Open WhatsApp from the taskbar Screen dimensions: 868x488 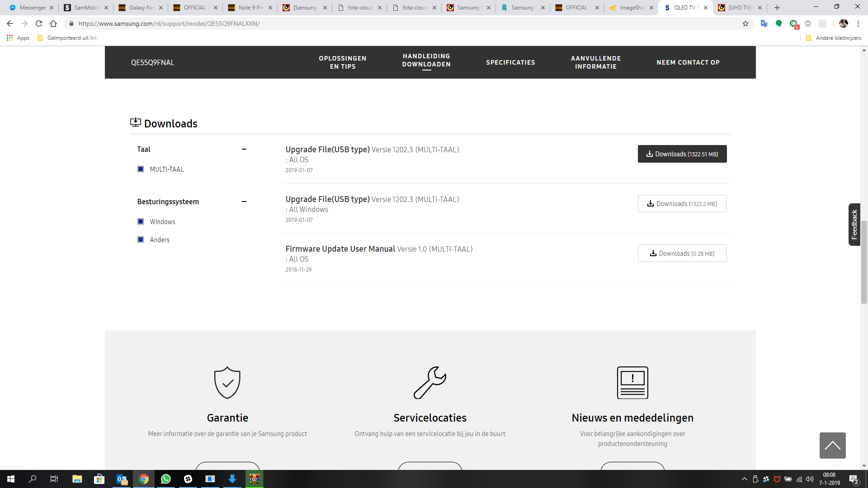coord(166,479)
